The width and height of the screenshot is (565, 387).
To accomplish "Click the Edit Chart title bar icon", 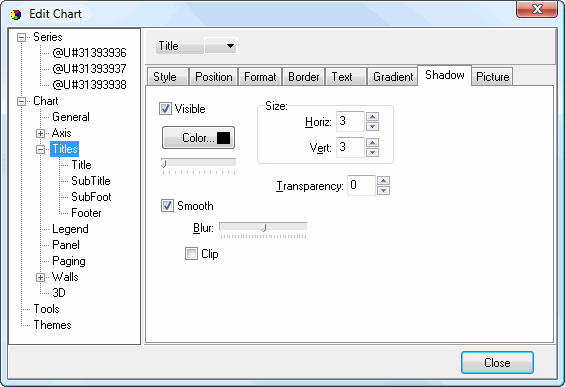I will [x=16, y=14].
